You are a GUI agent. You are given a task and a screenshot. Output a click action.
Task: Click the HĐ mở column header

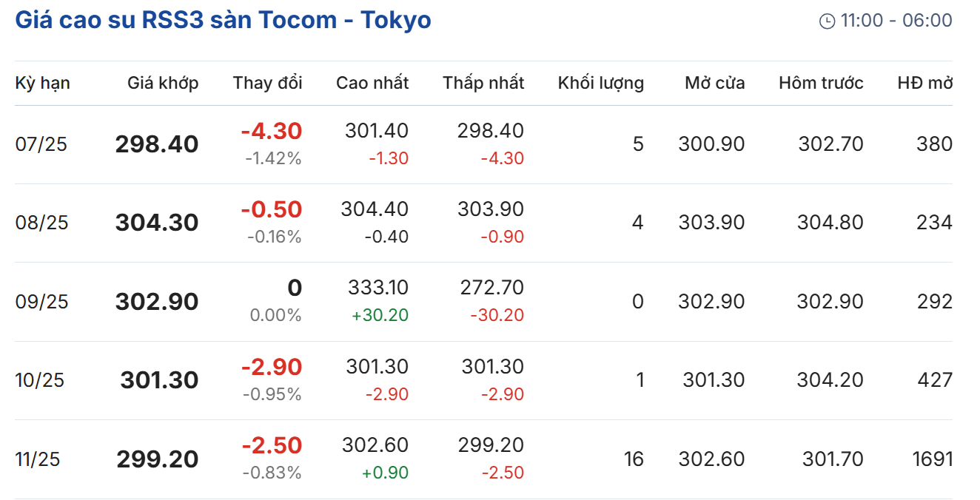[x=924, y=83]
